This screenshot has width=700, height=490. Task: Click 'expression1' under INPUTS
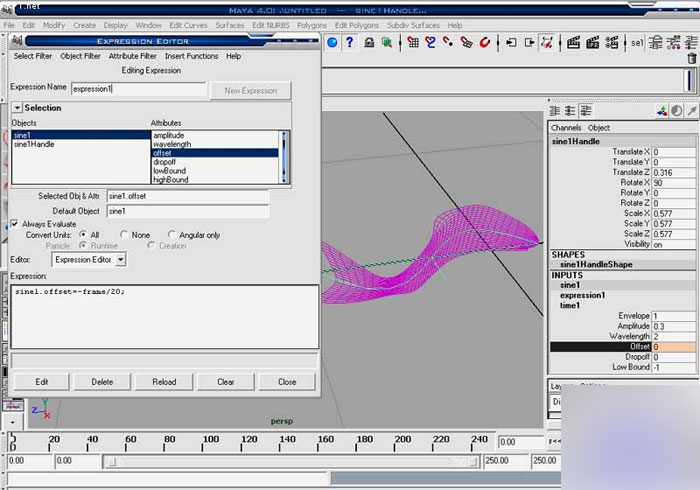[x=583, y=295]
